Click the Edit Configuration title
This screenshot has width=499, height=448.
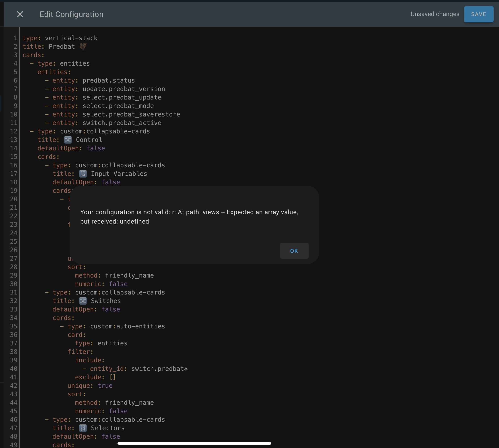pos(72,14)
